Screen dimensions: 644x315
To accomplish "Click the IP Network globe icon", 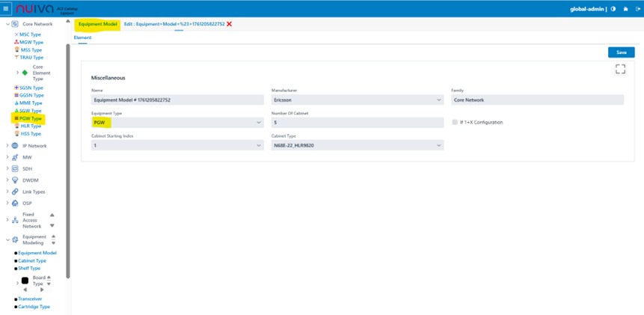I will tap(15, 146).
